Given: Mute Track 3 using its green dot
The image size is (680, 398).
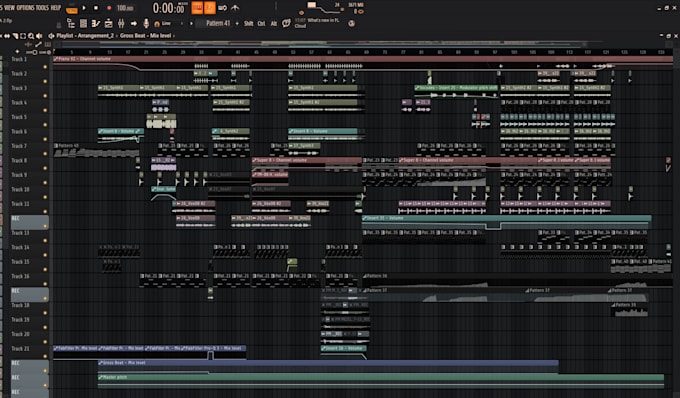Looking at the screenshot, I should click(45, 96).
